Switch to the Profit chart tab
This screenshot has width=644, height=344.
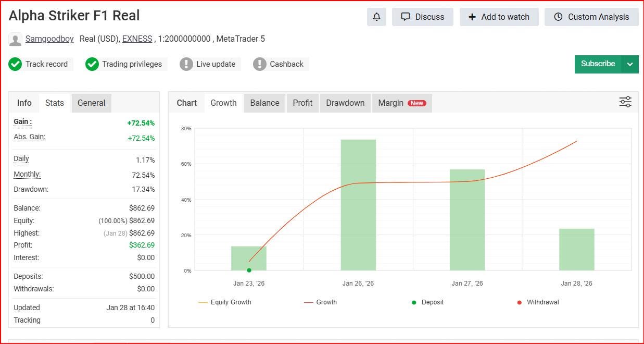[x=302, y=103]
